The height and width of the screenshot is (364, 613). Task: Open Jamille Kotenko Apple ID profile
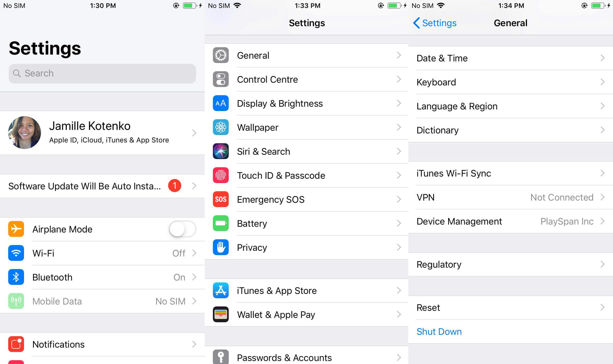(102, 132)
